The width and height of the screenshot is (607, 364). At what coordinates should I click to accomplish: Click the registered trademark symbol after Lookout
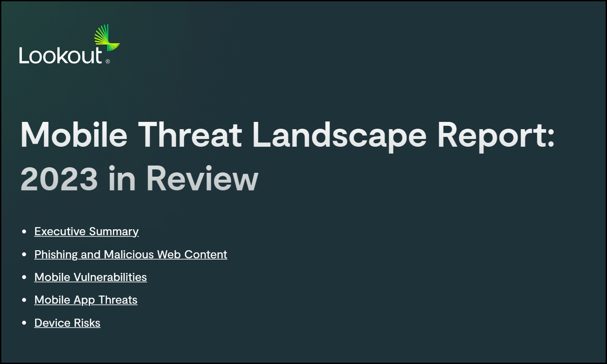pyautogui.click(x=108, y=62)
